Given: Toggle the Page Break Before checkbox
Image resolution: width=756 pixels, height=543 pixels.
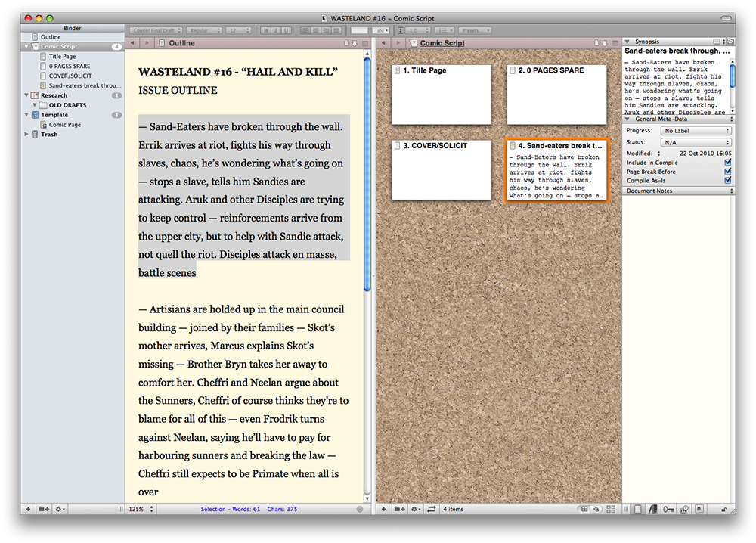Looking at the screenshot, I should 727,172.
